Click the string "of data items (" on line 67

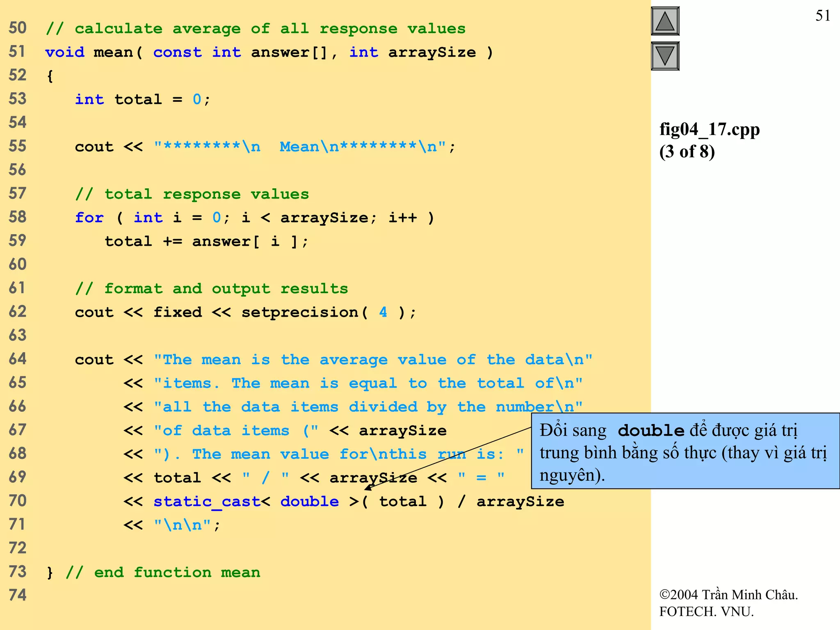(236, 431)
